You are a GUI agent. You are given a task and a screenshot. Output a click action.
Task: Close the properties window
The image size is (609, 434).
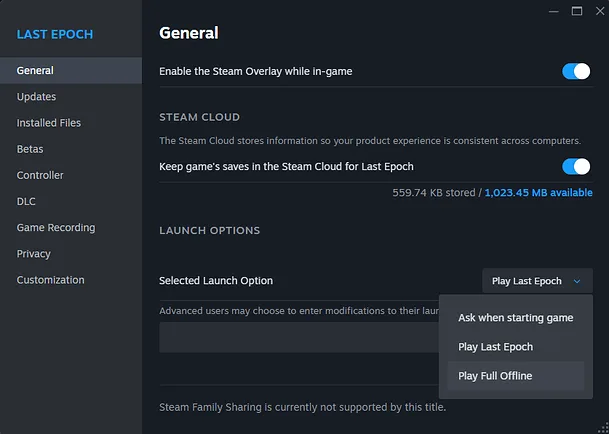600,11
